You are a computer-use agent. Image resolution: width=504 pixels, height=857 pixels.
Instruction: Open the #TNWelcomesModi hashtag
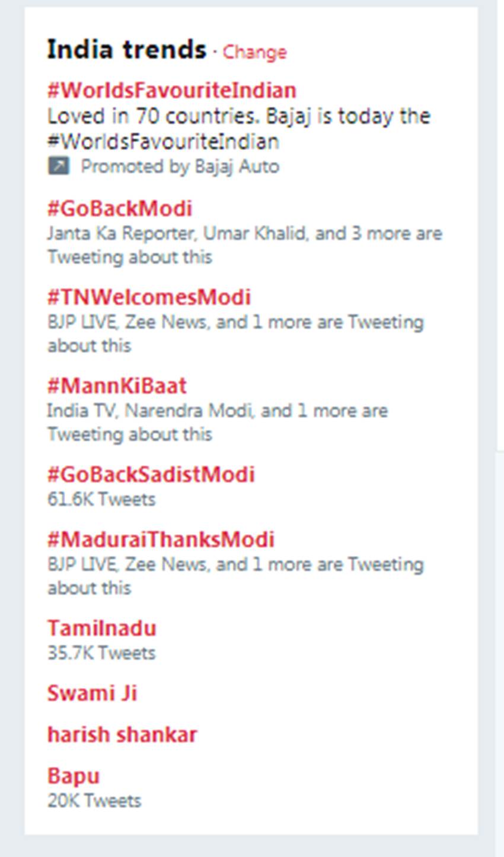pos(149,297)
